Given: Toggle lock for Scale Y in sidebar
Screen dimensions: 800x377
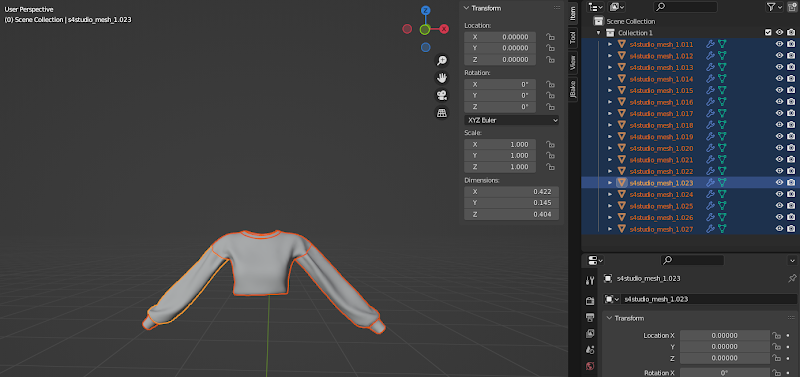Looking at the screenshot, I should (550, 156).
